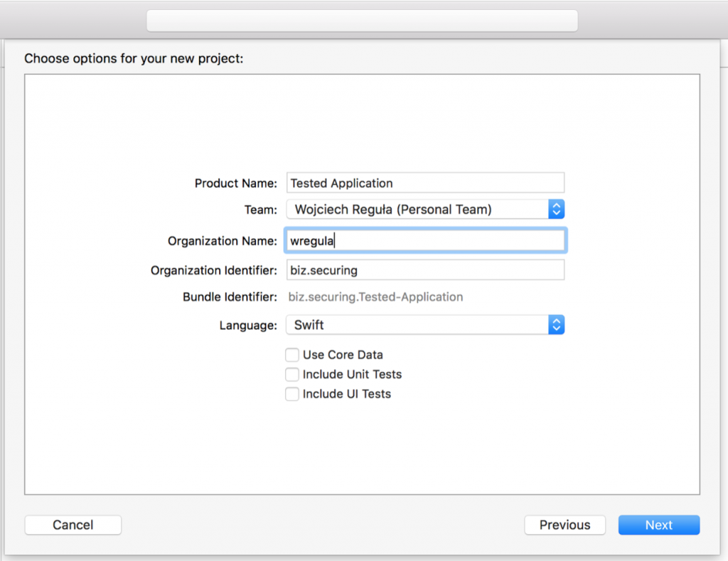728x561 pixels.
Task: Open the Language dropdown showing Swift
Action: point(425,325)
